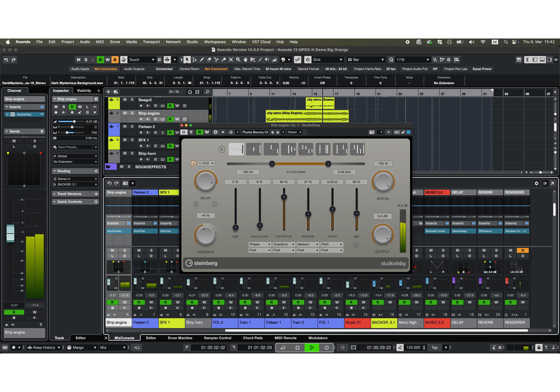Toggle tempo sync note button in StudioDelay
The width and height of the screenshot is (560, 392).
pyautogui.click(x=193, y=163)
